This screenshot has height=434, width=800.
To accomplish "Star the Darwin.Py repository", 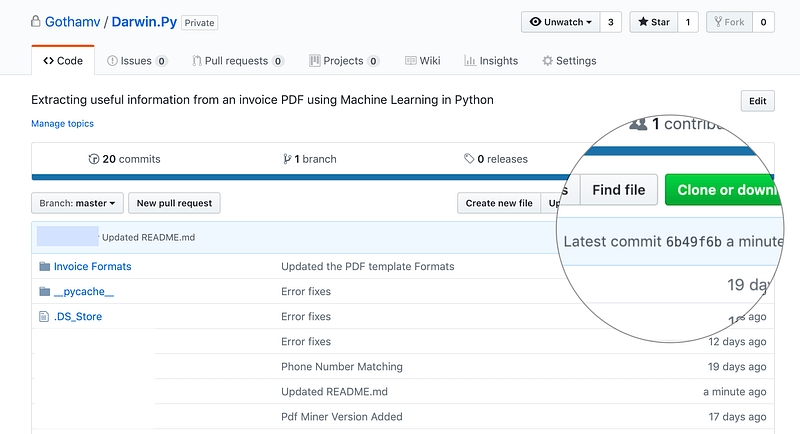I will [x=653, y=22].
